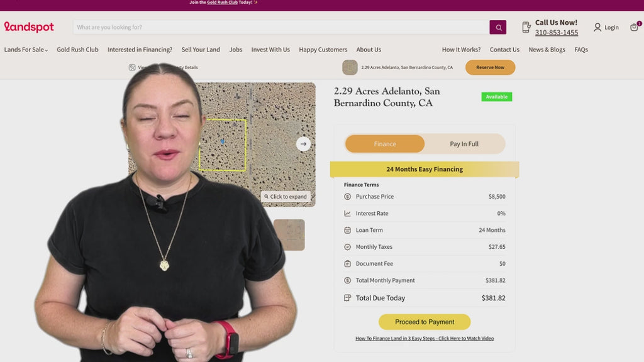Image resolution: width=644 pixels, height=362 pixels.
Task: Click the Reserve Now button
Action: 491,67
